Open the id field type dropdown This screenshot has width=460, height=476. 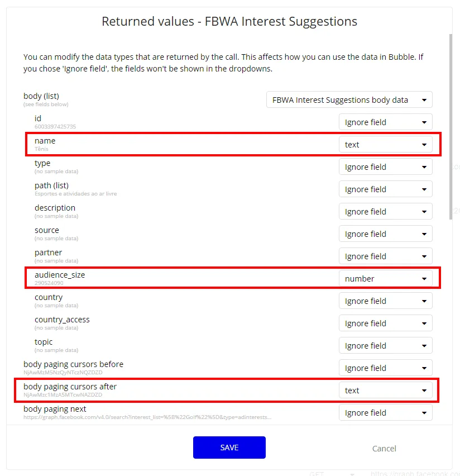(x=385, y=122)
